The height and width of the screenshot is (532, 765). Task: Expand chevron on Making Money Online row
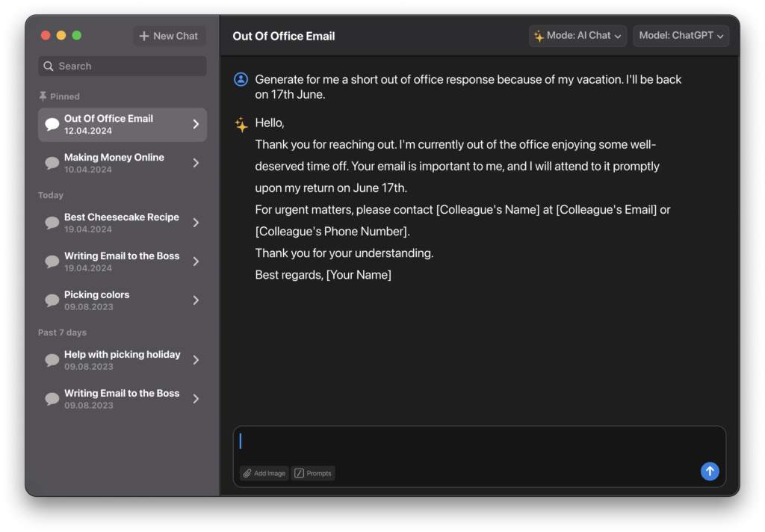pyautogui.click(x=196, y=163)
